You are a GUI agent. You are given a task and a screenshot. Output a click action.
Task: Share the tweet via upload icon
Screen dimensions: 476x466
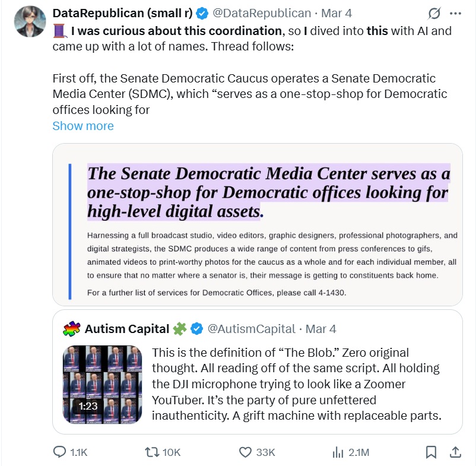[x=455, y=452]
